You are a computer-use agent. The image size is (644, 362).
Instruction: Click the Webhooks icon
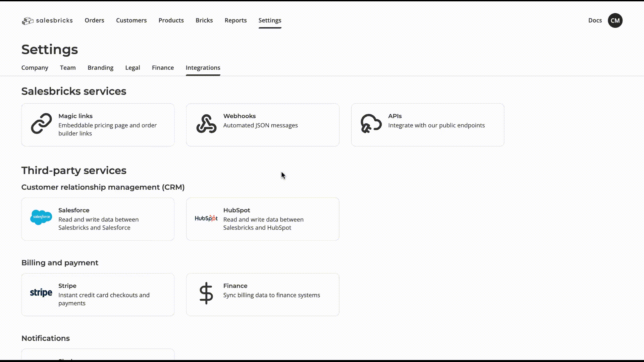(x=206, y=124)
